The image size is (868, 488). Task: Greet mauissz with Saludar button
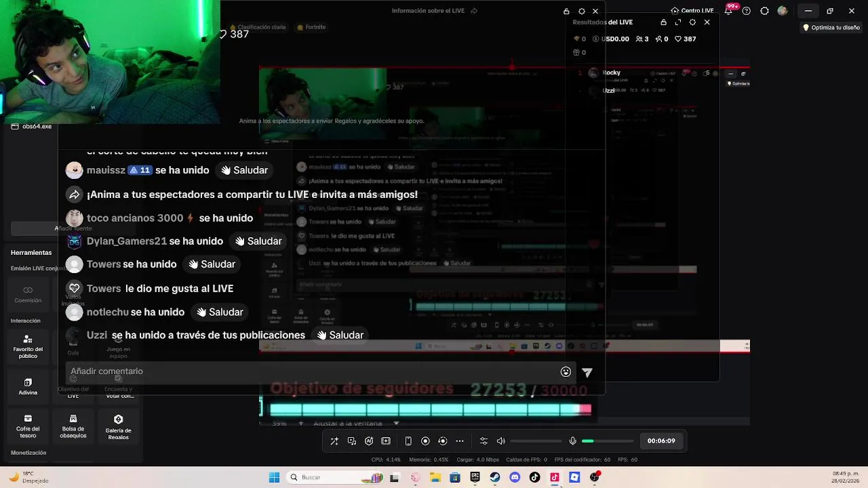244,170
